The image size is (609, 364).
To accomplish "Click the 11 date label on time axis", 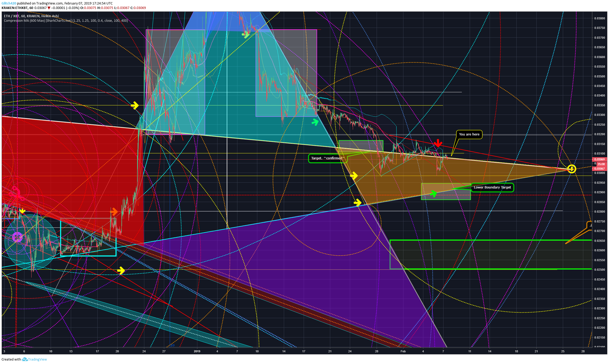I will [x=470, y=351].
